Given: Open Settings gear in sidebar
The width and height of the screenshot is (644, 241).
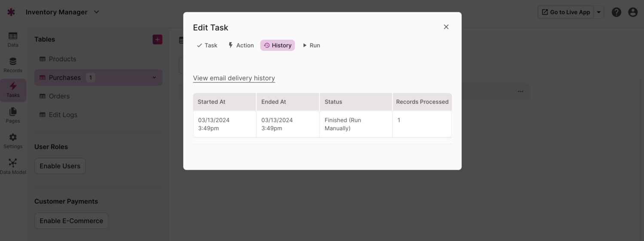Looking at the screenshot, I should pos(13,141).
